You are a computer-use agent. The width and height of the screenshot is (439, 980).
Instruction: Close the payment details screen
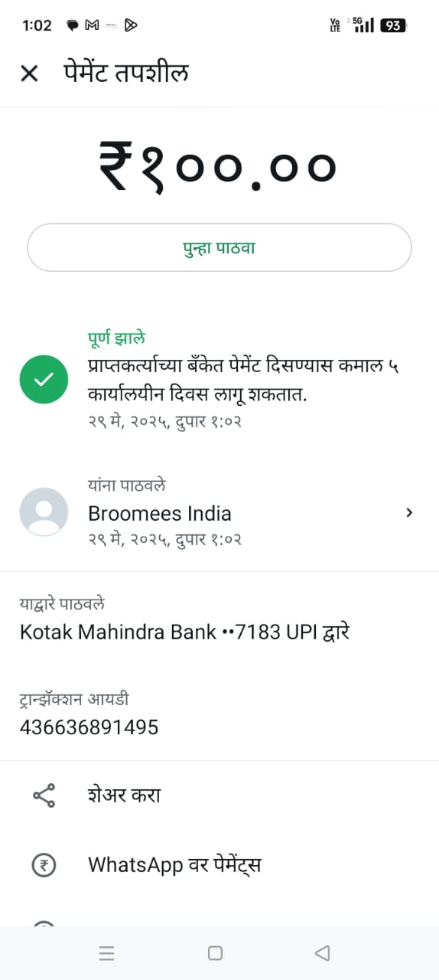point(29,73)
